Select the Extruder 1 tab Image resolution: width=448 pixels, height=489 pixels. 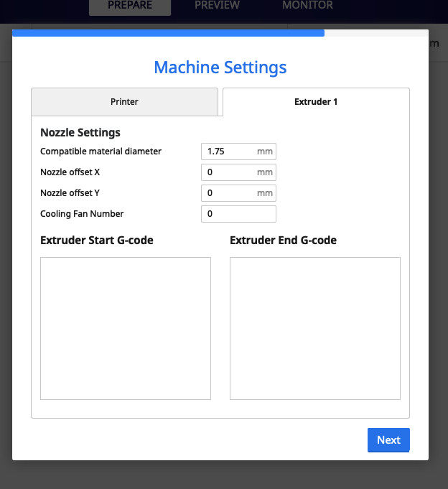pyautogui.click(x=316, y=102)
